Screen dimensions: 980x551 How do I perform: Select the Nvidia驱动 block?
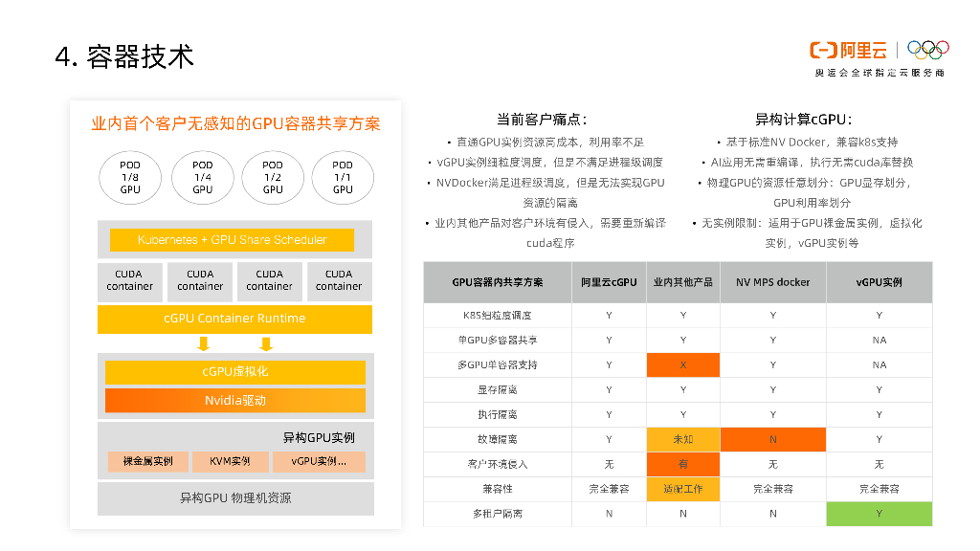point(235,401)
